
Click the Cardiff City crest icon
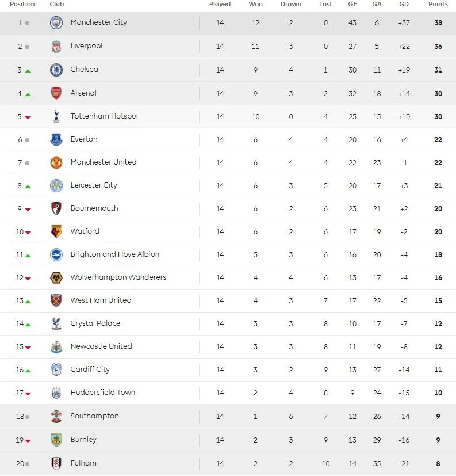coord(56,370)
